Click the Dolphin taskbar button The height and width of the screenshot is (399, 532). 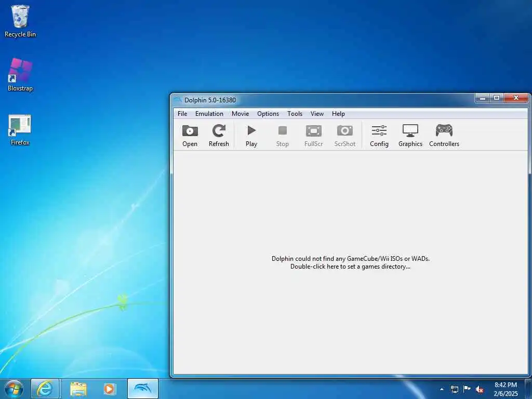(142, 389)
